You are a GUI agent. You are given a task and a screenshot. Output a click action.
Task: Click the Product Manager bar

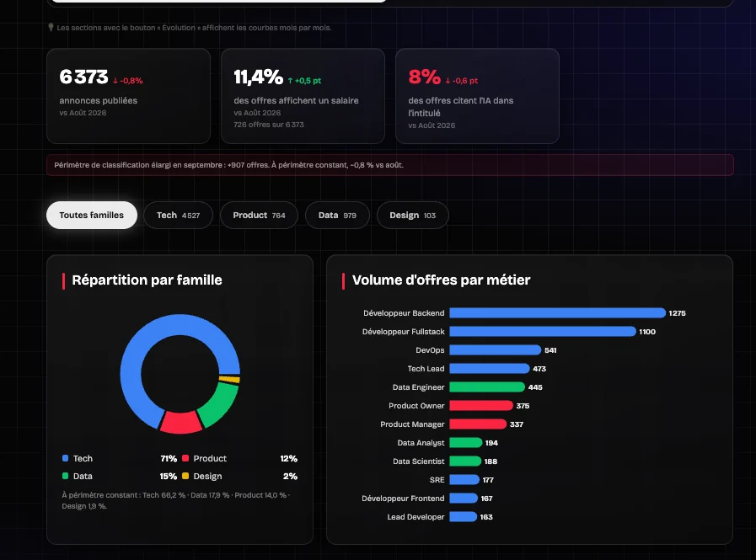point(478,424)
